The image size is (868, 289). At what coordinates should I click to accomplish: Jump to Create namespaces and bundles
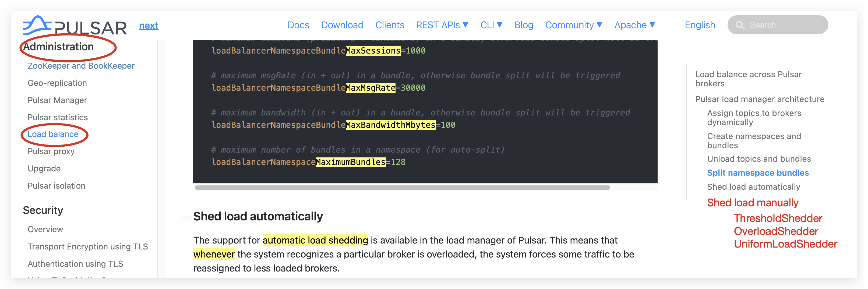tap(754, 141)
